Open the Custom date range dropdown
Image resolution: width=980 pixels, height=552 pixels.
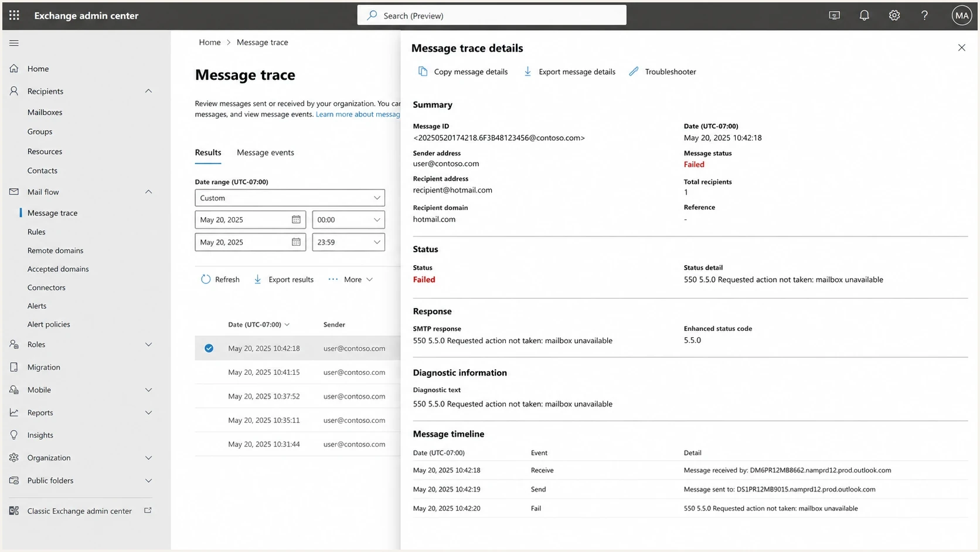[x=290, y=198]
